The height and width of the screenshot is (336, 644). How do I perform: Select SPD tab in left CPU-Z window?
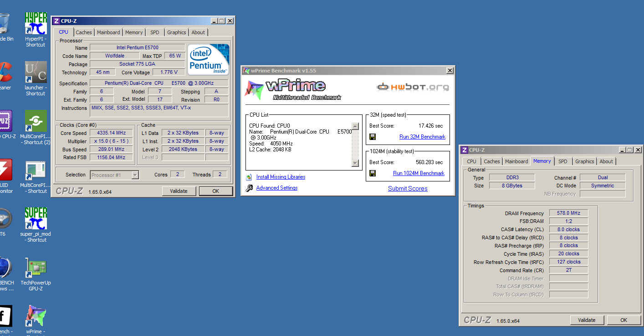(155, 32)
